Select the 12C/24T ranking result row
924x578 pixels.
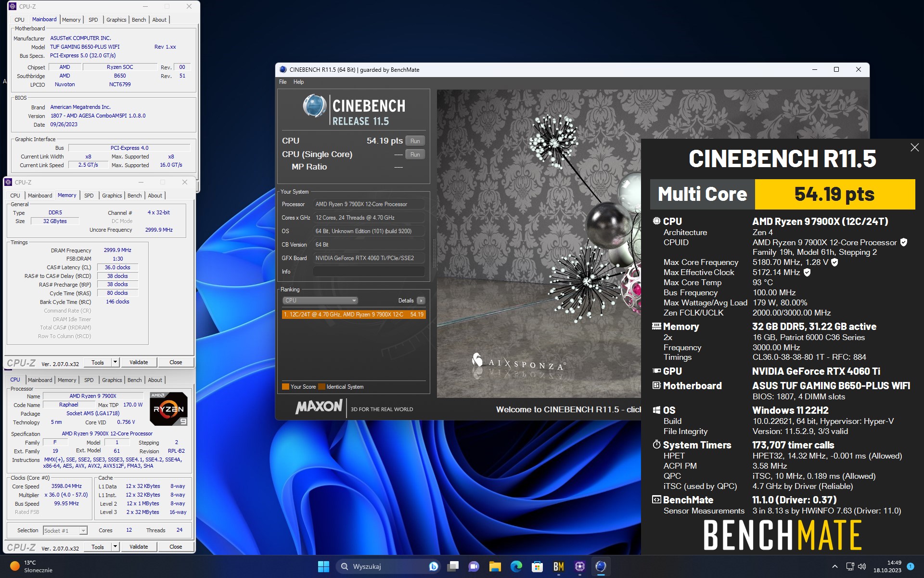[x=354, y=315]
